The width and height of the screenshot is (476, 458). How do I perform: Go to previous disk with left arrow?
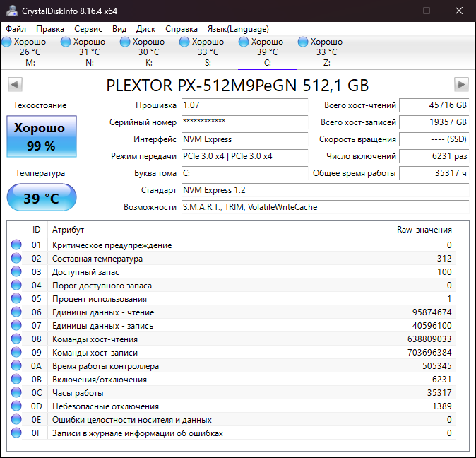pyautogui.click(x=15, y=84)
